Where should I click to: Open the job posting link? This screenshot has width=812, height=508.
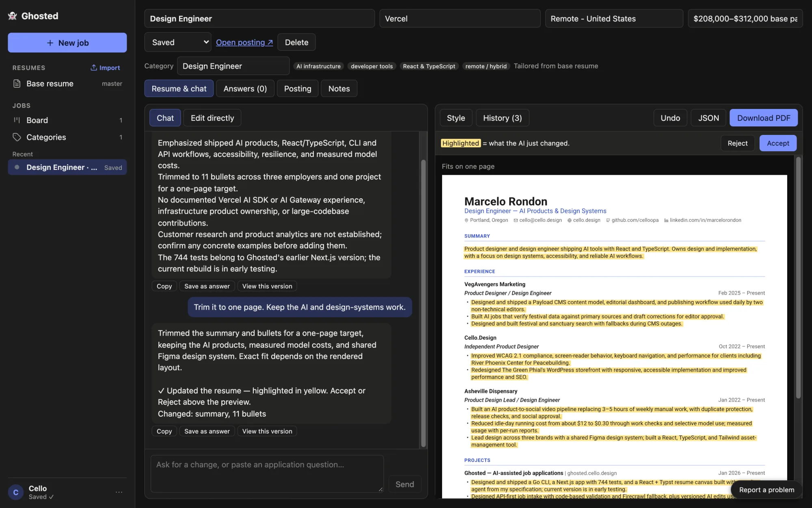tap(244, 42)
